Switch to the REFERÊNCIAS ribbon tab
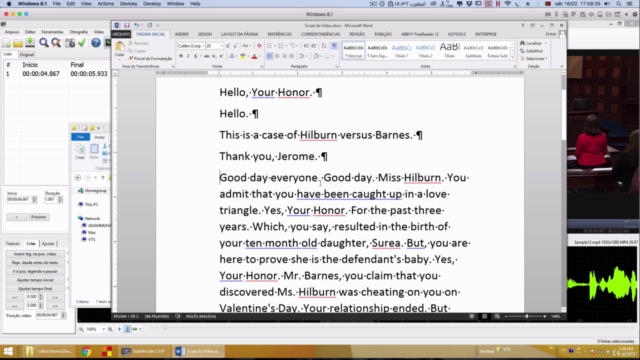640x360 pixels. point(280,34)
